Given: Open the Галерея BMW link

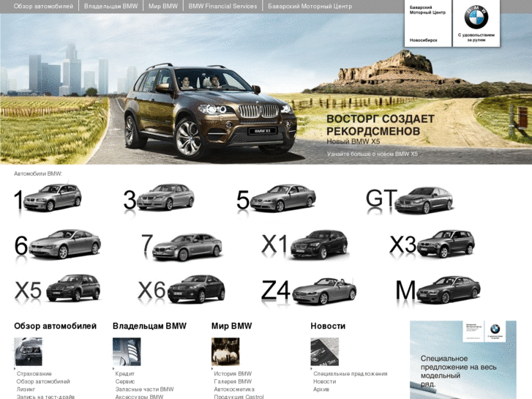Looking at the screenshot, I should pyautogui.click(x=233, y=381).
